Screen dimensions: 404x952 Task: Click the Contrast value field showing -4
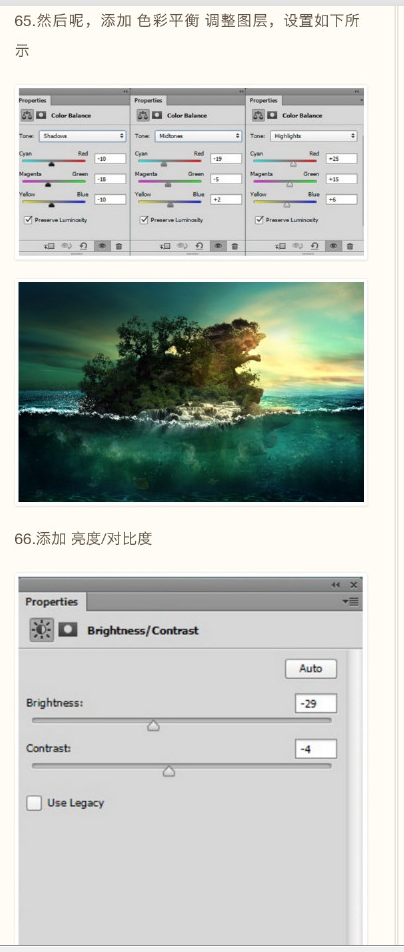click(x=316, y=749)
